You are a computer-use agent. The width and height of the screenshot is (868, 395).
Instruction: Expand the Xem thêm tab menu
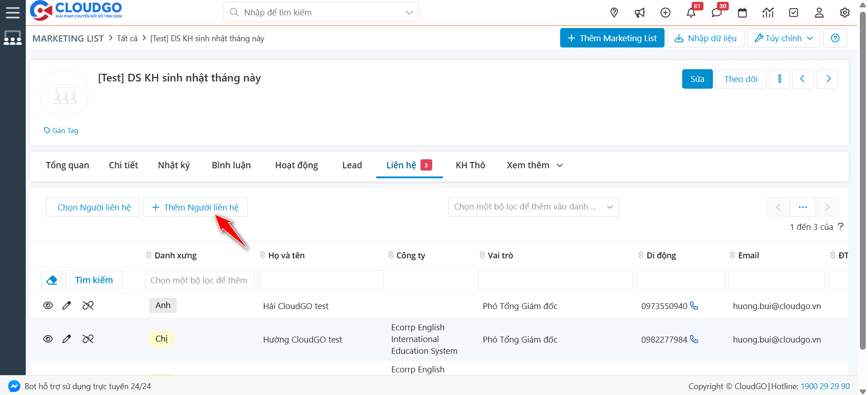[534, 165]
